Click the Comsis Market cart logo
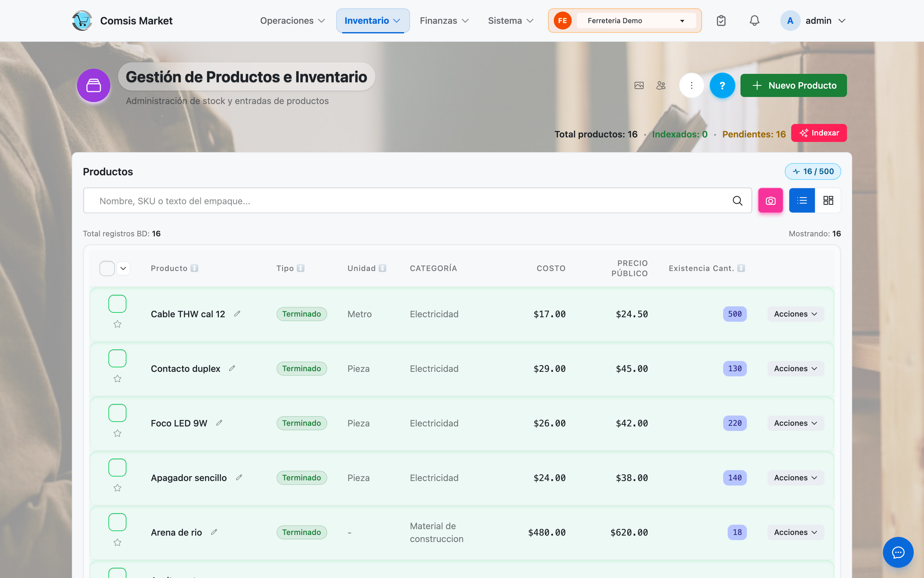The image size is (924, 578). point(82,21)
